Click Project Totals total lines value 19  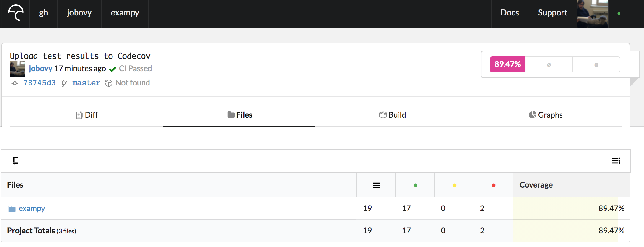(367, 231)
